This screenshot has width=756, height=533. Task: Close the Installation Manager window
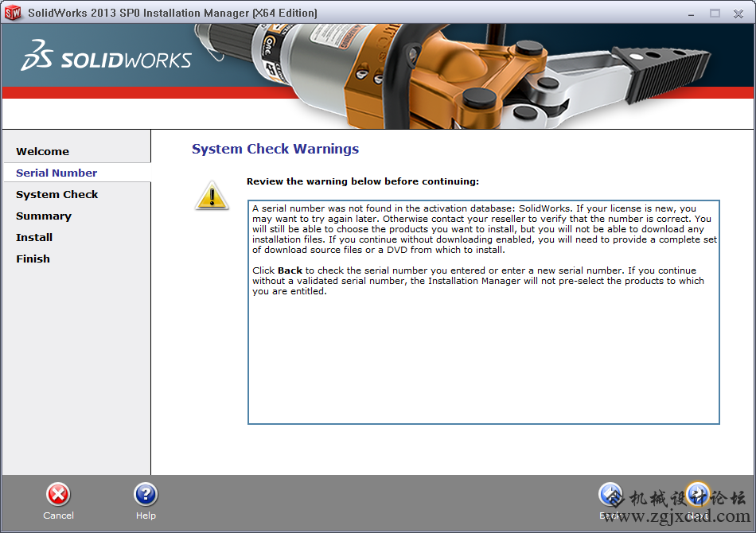click(738, 14)
